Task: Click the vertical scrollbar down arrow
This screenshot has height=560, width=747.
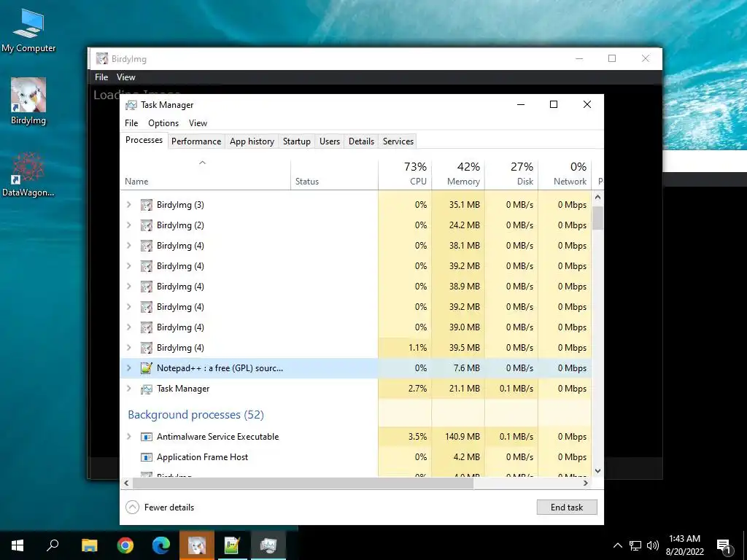Action: click(598, 471)
